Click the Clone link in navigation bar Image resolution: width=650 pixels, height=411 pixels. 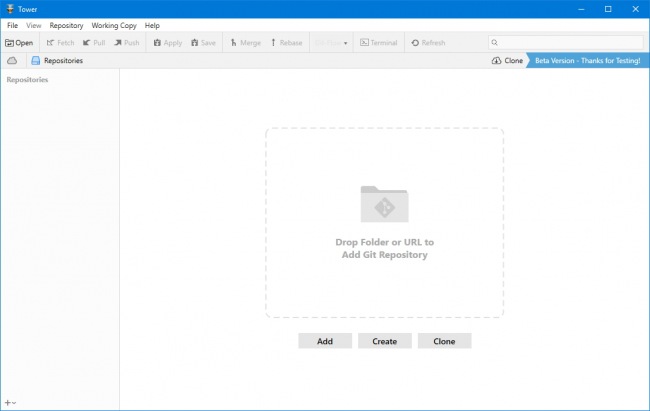click(x=507, y=61)
